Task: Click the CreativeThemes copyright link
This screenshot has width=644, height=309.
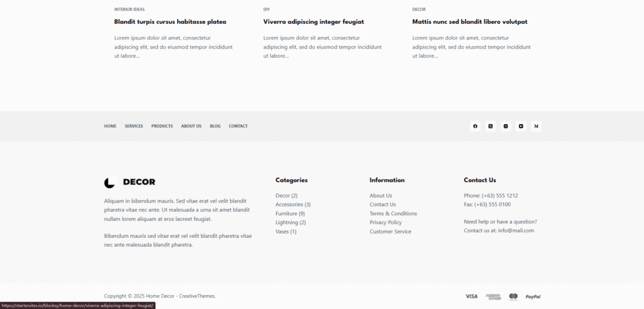Action: [197, 296]
